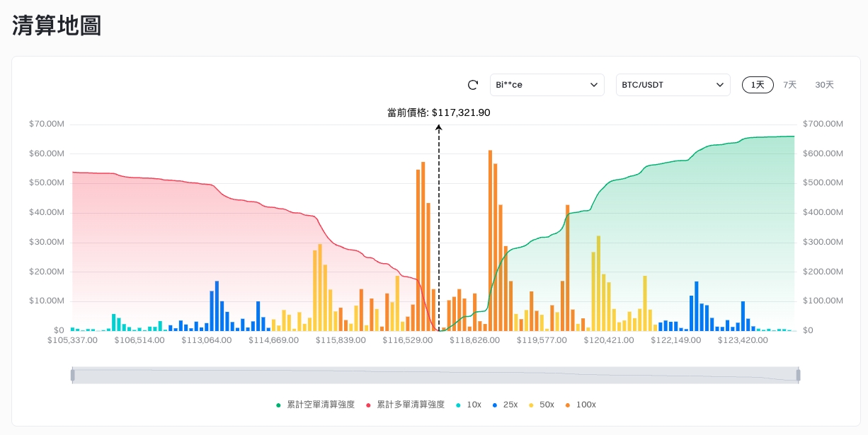Open the Bi**ce exchange dropdown
The height and width of the screenshot is (435, 868).
(547, 85)
